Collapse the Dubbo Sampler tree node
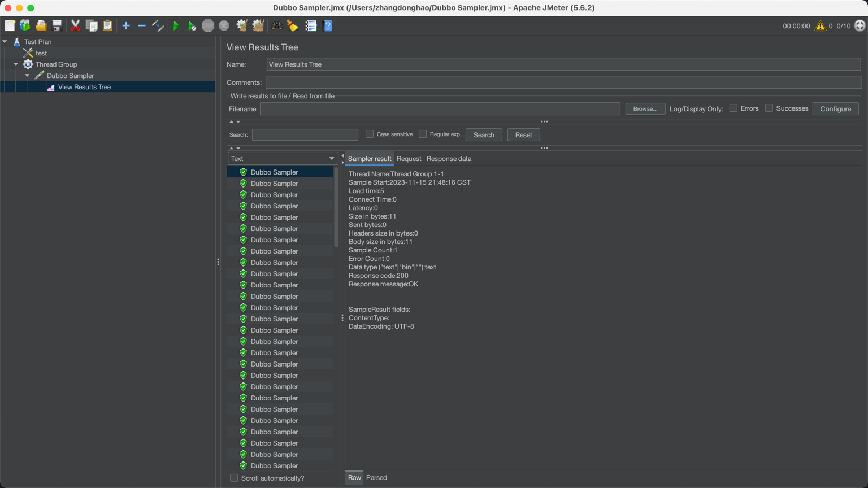This screenshot has width=868, height=488. [27, 75]
